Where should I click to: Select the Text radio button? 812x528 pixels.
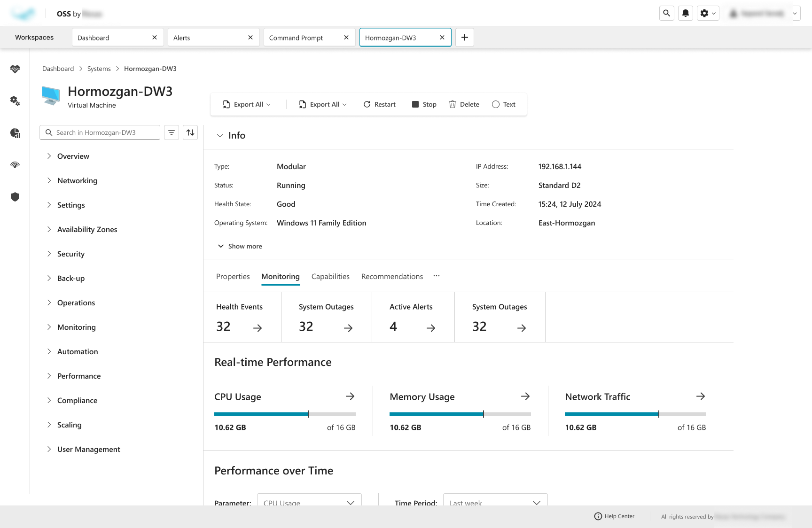(496, 104)
